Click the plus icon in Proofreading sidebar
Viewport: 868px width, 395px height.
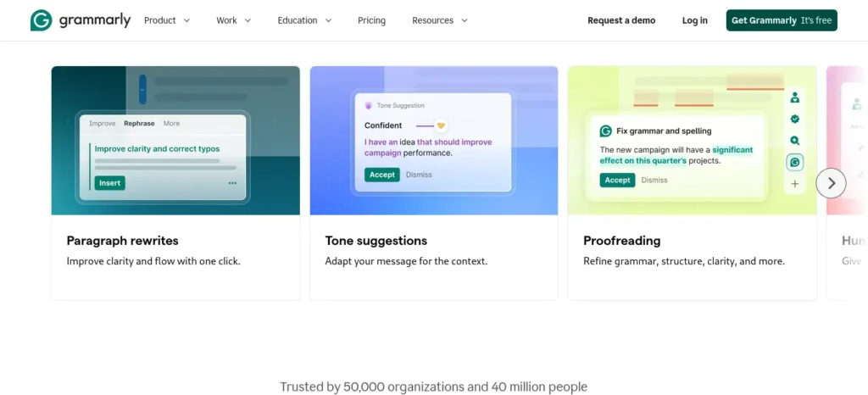(795, 184)
